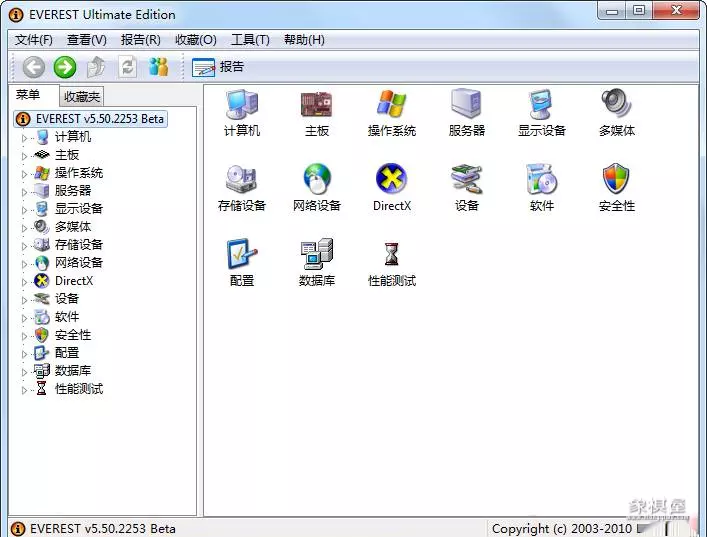
Task: Expand the 网络设备 node in the tree
Action: click(24, 264)
